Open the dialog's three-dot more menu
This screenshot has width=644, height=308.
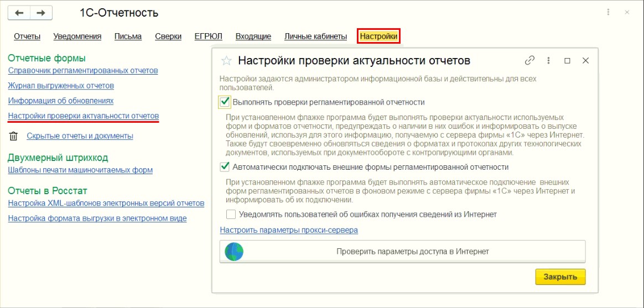pos(548,61)
